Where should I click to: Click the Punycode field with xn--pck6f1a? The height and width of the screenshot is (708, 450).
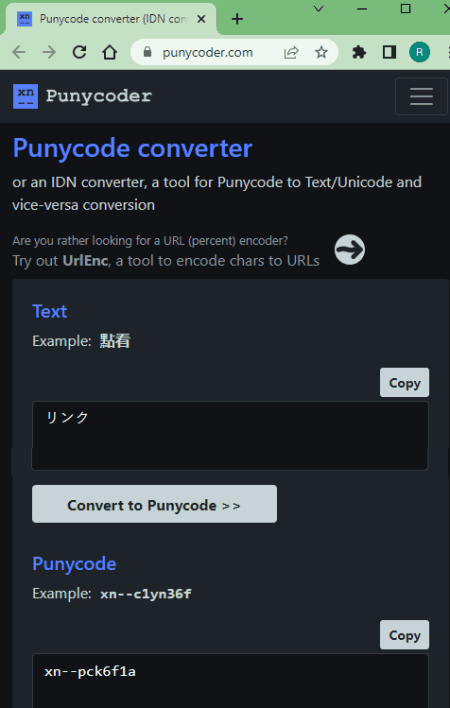coord(230,680)
